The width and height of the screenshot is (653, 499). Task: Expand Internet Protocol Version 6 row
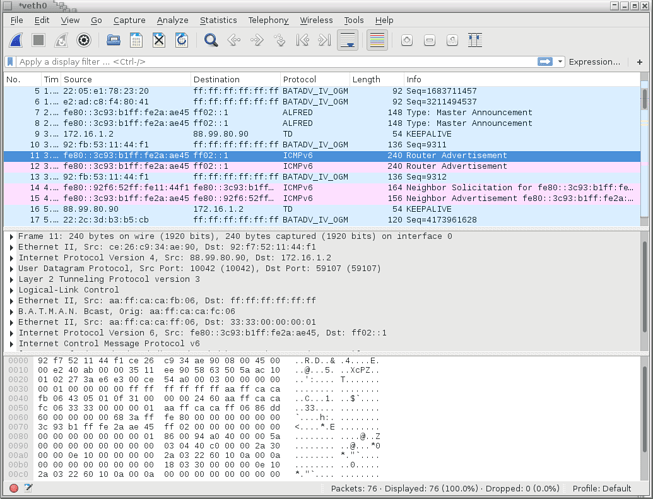11,333
